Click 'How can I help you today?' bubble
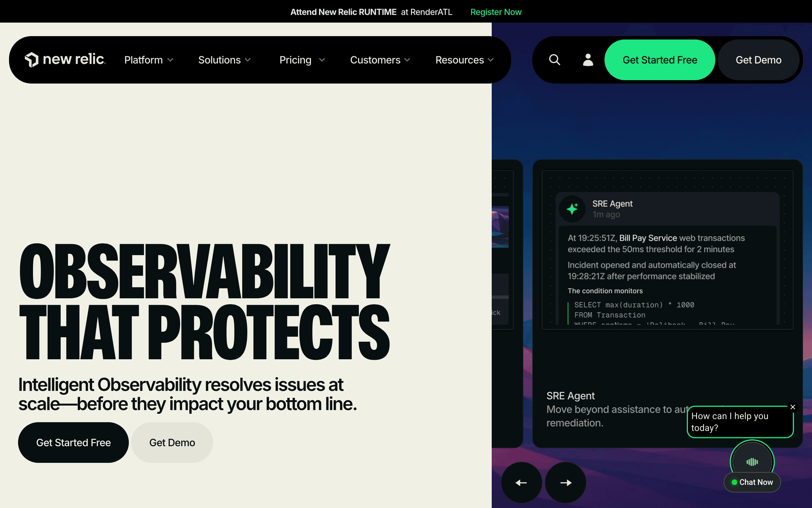The height and width of the screenshot is (508, 812). pyautogui.click(x=740, y=422)
